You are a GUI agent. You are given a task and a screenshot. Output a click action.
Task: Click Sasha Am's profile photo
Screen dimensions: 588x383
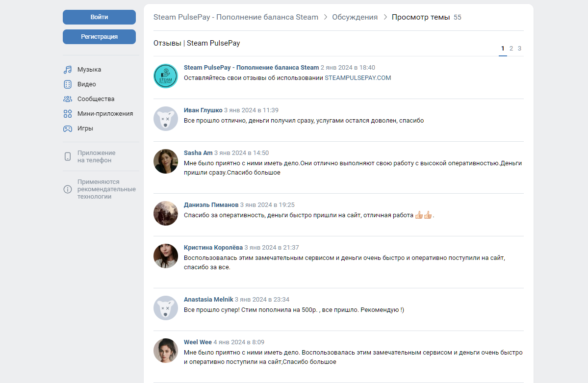point(166,161)
